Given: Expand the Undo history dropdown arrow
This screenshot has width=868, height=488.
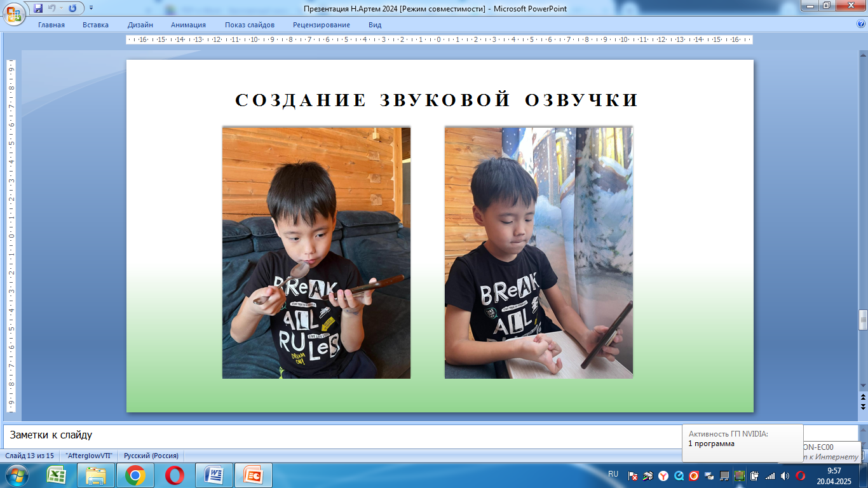Looking at the screenshot, I should (x=61, y=8).
